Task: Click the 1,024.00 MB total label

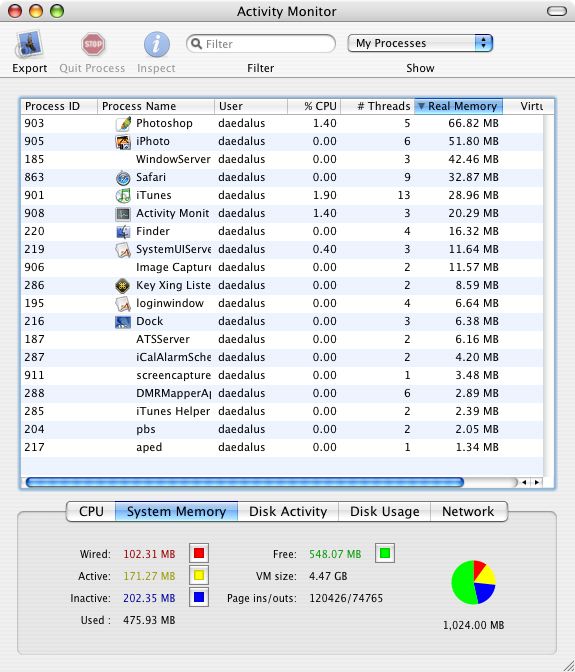Action: [x=473, y=625]
